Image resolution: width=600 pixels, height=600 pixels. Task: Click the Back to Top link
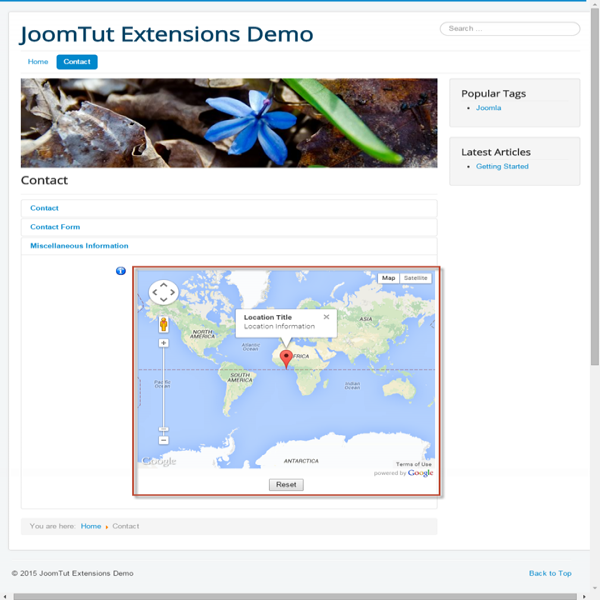550,573
